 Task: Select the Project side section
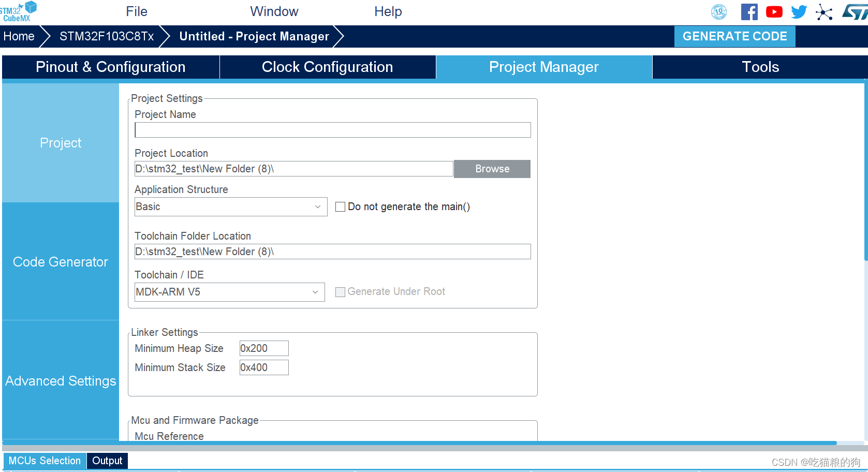coord(61,143)
